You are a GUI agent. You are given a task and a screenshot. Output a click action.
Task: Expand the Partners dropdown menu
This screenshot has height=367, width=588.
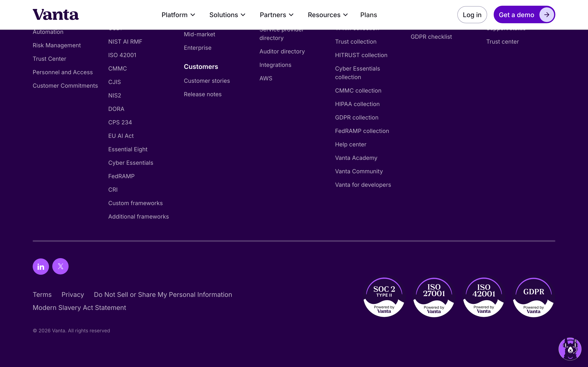[x=277, y=15]
